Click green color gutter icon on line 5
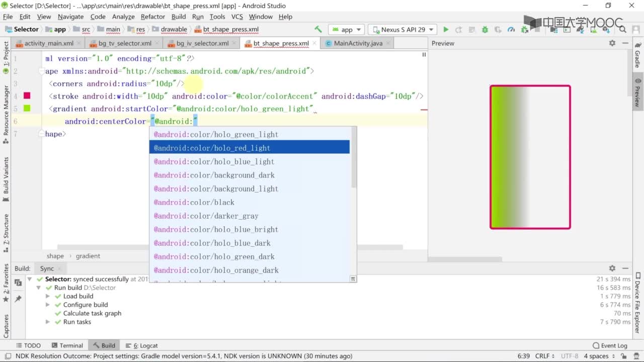Image resolution: width=644 pixels, height=362 pixels. (x=27, y=108)
